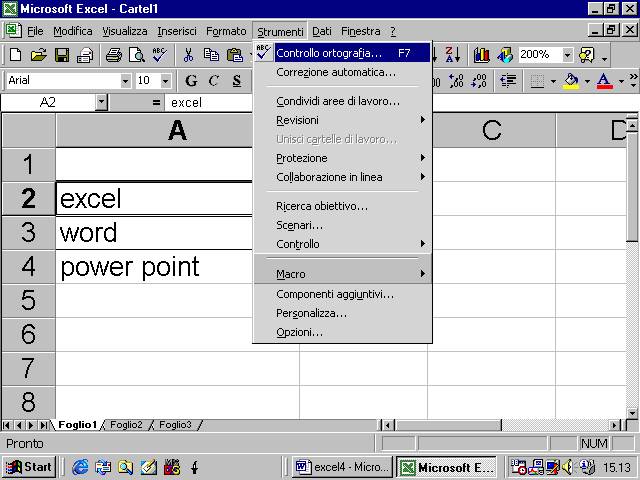
Task: Open the Office Assistant help icon
Action: click(x=587, y=54)
